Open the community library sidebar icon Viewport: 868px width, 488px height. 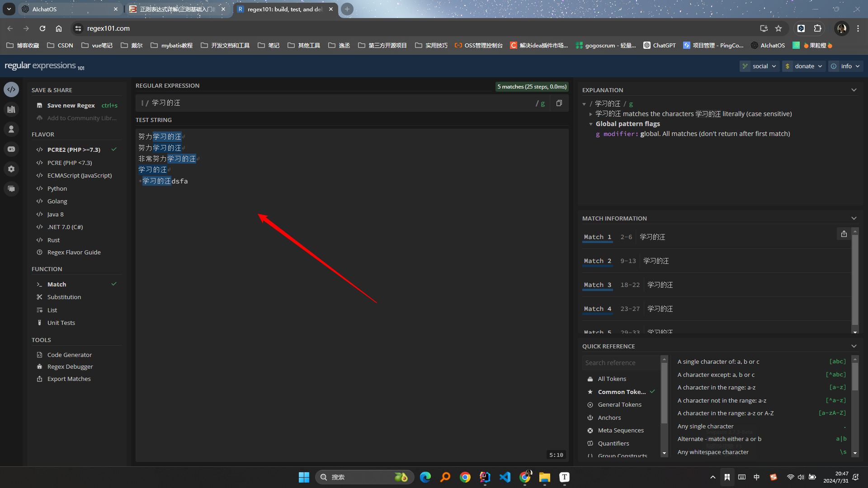click(x=11, y=109)
